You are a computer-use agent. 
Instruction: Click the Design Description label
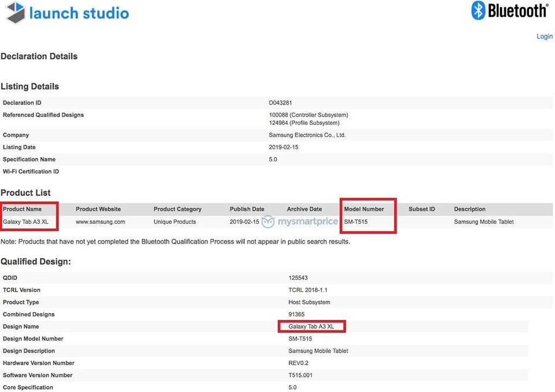(x=29, y=350)
